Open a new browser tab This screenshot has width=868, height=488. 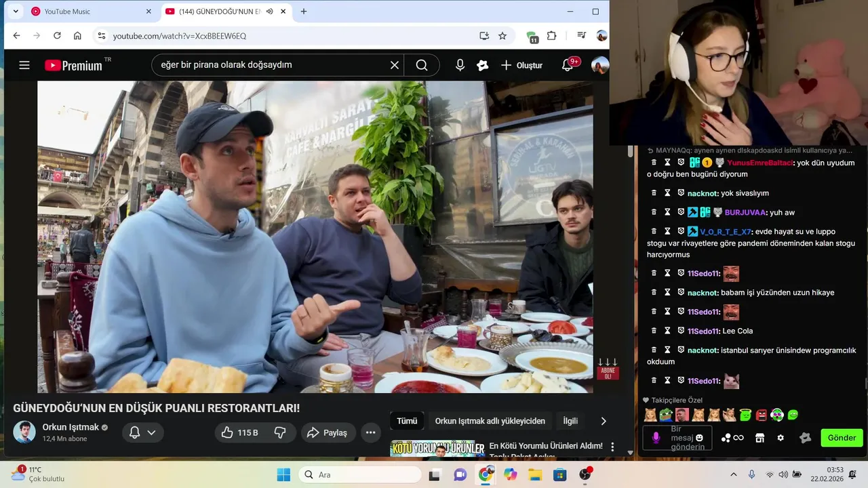tap(303, 12)
